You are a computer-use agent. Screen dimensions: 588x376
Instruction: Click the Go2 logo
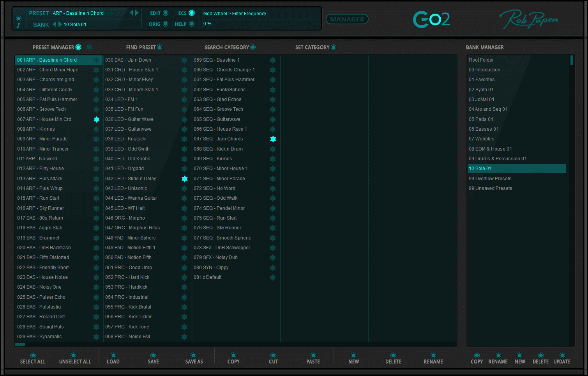[x=431, y=19]
